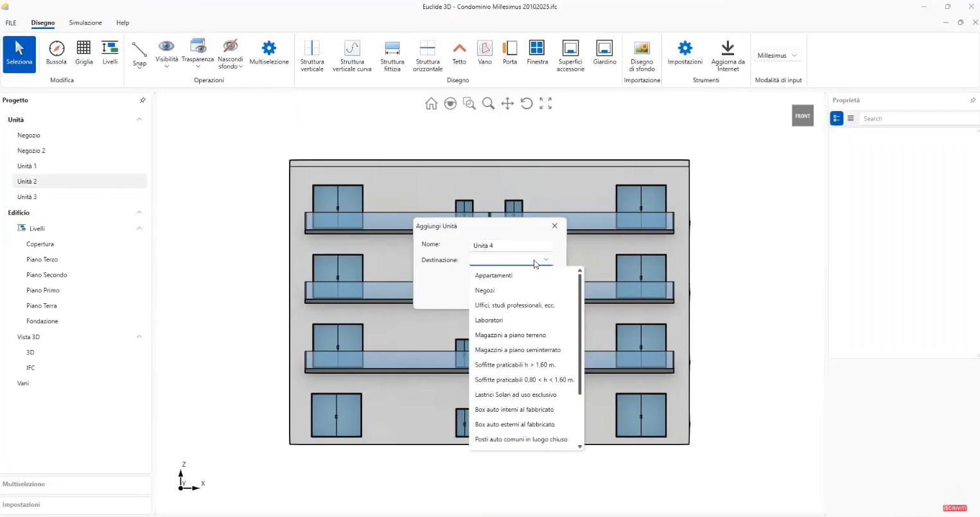Collapse the Livelli tree section
The height and width of the screenshot is (517, 980).
point(139,229)
